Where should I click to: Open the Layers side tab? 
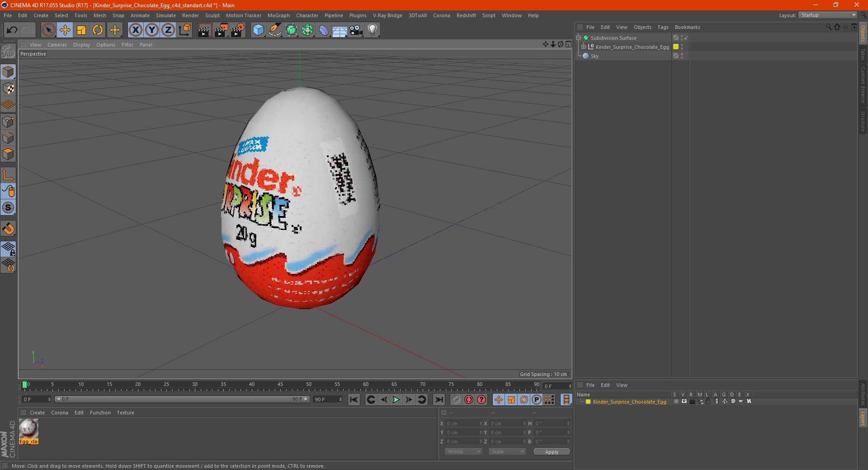863,418
